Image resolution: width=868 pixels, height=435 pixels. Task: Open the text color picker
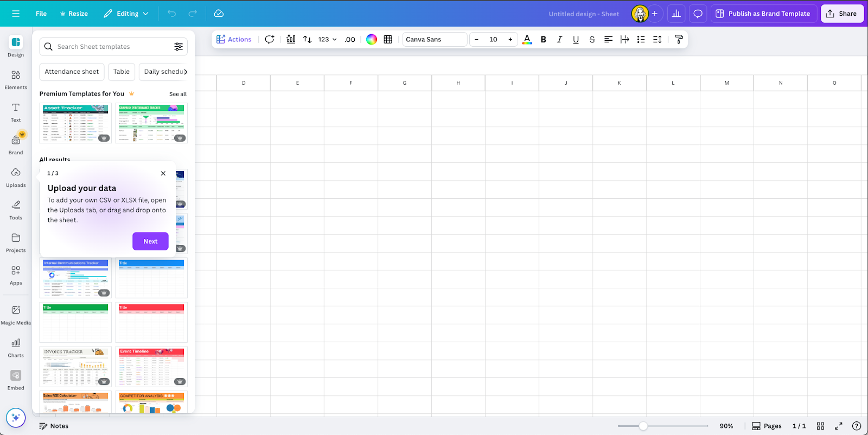click(x=527, y=40)
